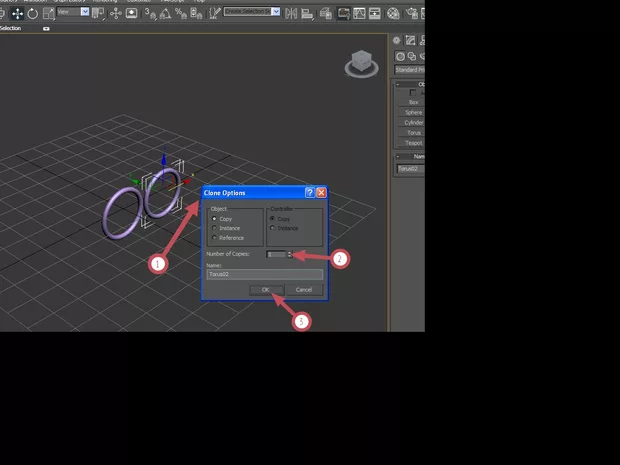Open the Create Selection Set dropdown
This screenshot has height=465, width=620.
click(252, 11)
